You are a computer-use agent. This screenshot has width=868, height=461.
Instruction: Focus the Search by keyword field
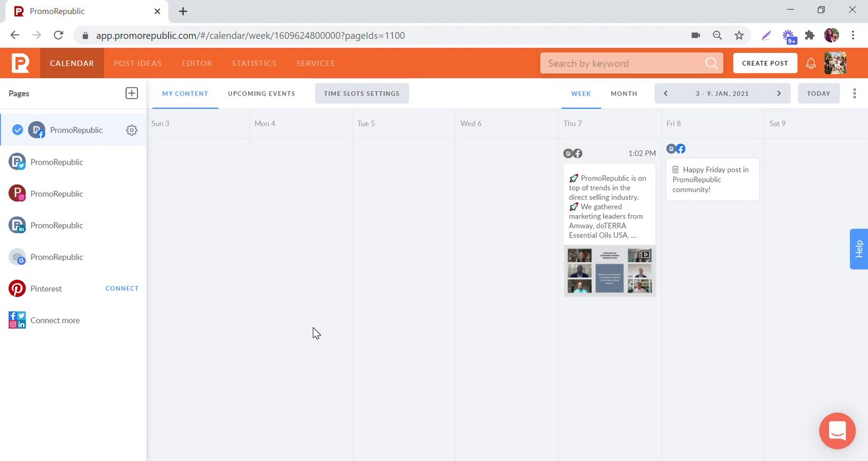point(631,63)
